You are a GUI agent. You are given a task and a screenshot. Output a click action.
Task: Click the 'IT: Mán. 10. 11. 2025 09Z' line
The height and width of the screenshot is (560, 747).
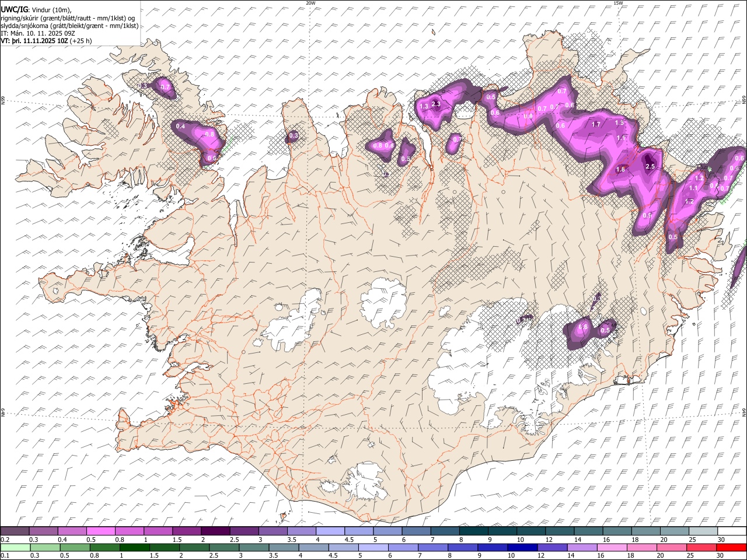(x=38, y=33)
